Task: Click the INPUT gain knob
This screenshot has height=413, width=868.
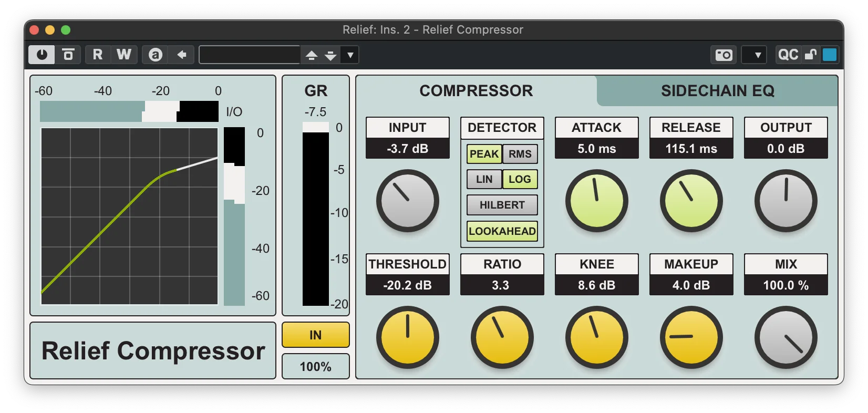Action: pyautogui.click(x=408, y=201)
